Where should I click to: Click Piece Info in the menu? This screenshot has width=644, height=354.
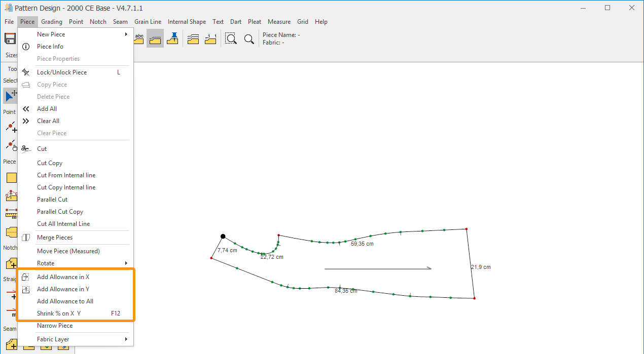(x=50, y=47)
